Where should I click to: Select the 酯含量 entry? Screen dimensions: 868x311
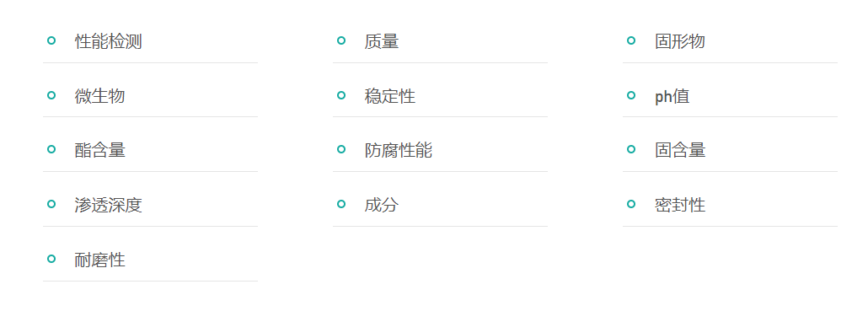[99, 150]
